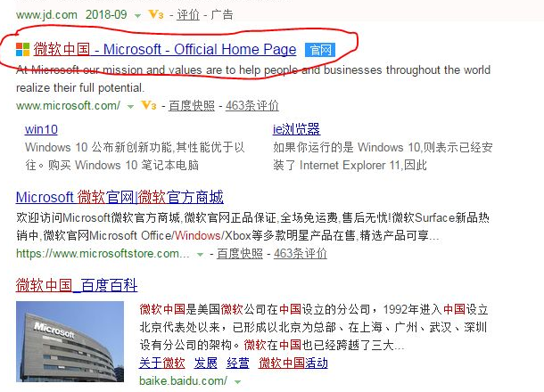Image resolution: width=544 pixels, height=392 pixels.
Task: Open 微软中国 - Microsoft - Official Home Page
Action: tap(165, 49)
